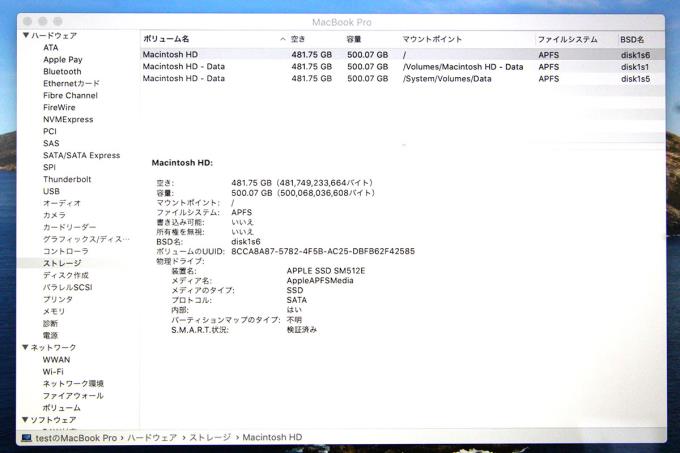This screenshot has height=453, width=680.
Task: Select the /Volumes/Macintosh HD - Data row
Action: (402, 67)
